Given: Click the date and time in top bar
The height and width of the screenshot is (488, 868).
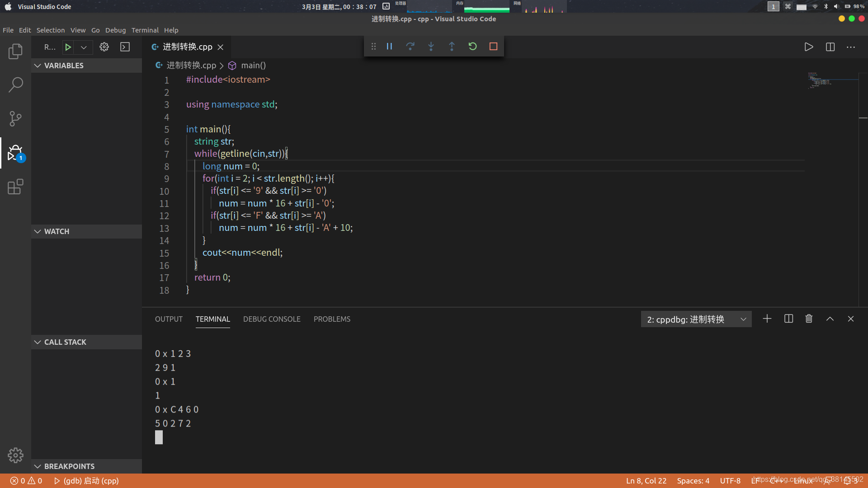Looking at the screenshot, I should tap(339, 7).
